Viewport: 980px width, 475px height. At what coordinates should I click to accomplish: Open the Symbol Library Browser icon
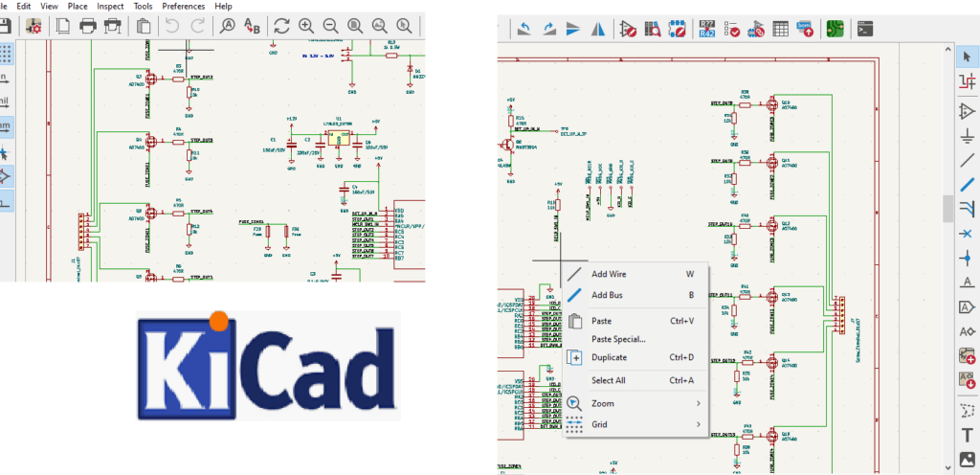click(653, 29)
